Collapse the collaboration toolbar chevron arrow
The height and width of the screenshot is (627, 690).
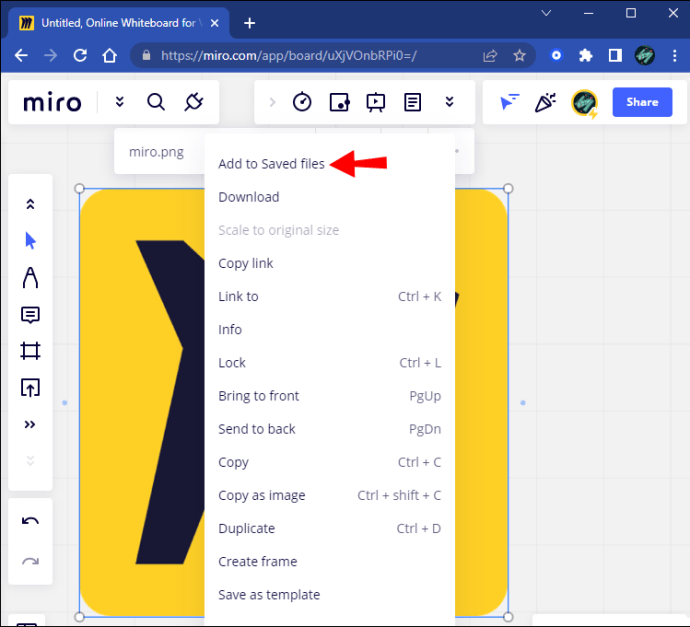[x=272, y=103]
